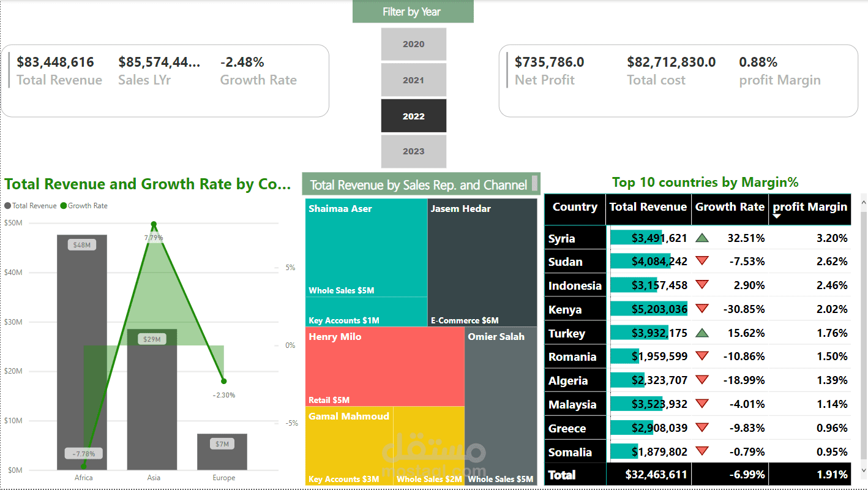The height and width of the screenshot is (490, 868).
Task: Click the $29M data label on Asia bar
Action: click(152, 339)
